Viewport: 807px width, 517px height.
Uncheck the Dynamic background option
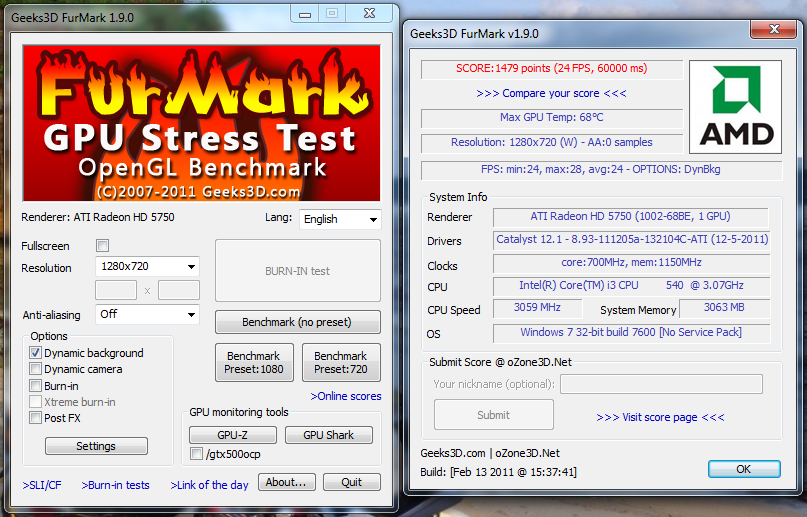point(36,353)
